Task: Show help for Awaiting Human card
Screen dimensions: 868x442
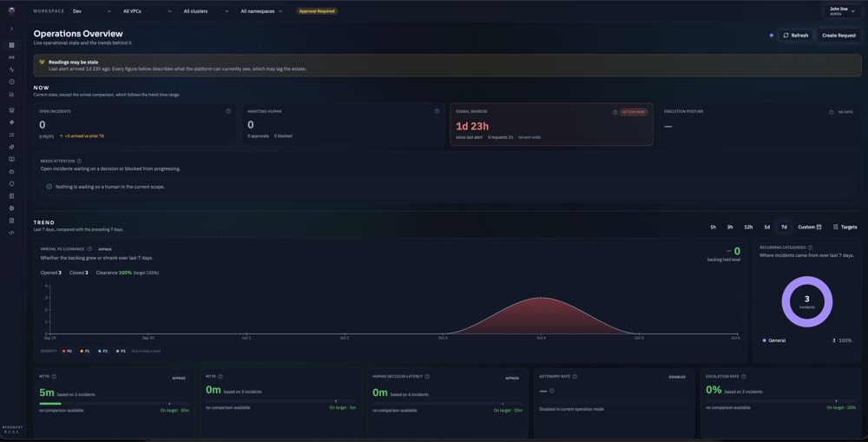Action: tap(437, 111)
